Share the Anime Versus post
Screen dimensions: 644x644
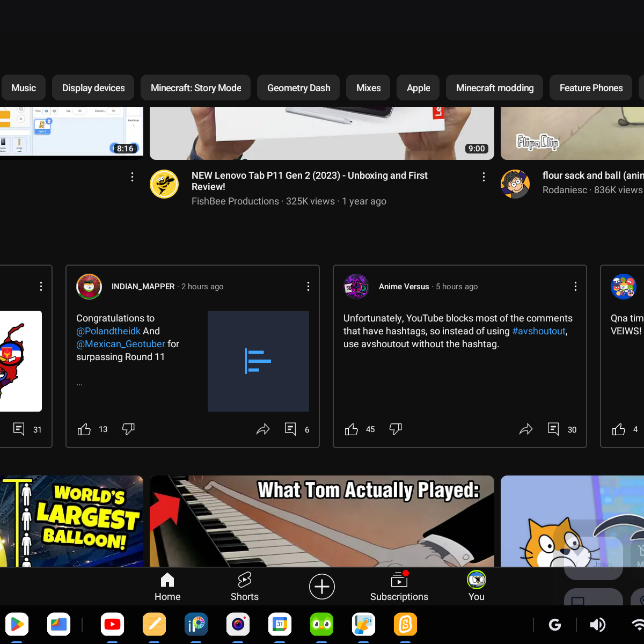coord(526,429)
